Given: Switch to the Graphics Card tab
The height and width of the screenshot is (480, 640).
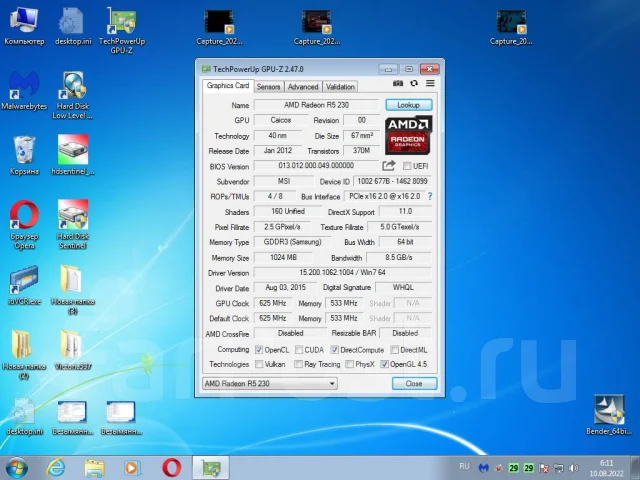Looking at the screenshot, I should pos(227,86).
